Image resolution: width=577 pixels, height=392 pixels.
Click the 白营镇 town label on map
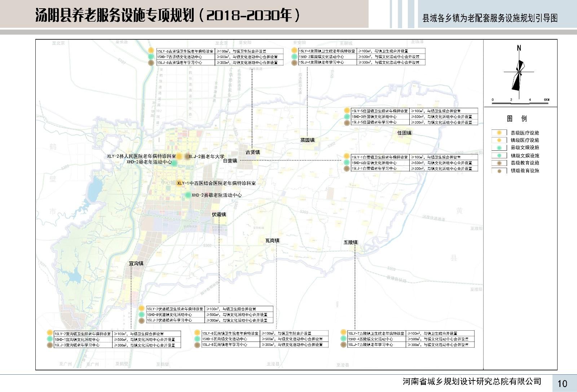coord(230,160)
